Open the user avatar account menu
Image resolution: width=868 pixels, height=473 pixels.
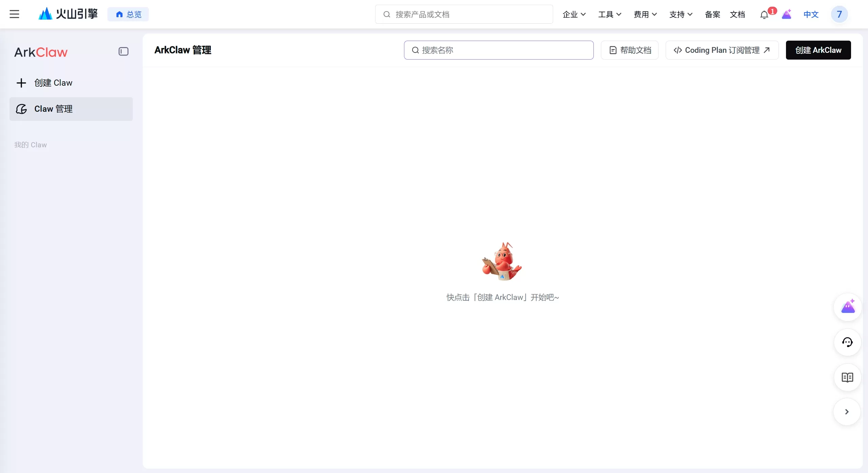839,14
